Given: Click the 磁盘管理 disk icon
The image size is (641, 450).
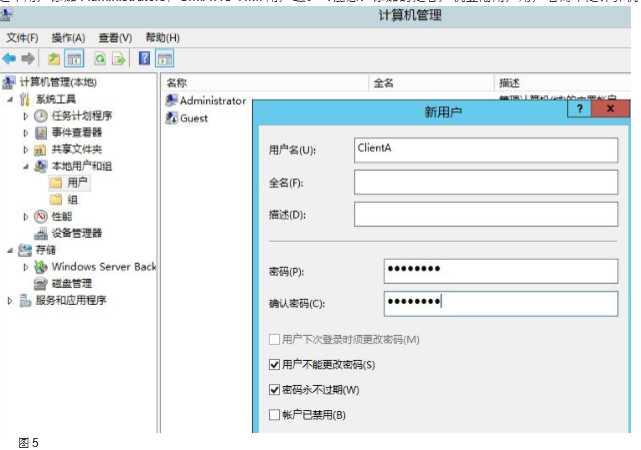Looking at the screenshot, I should [40, 284].
